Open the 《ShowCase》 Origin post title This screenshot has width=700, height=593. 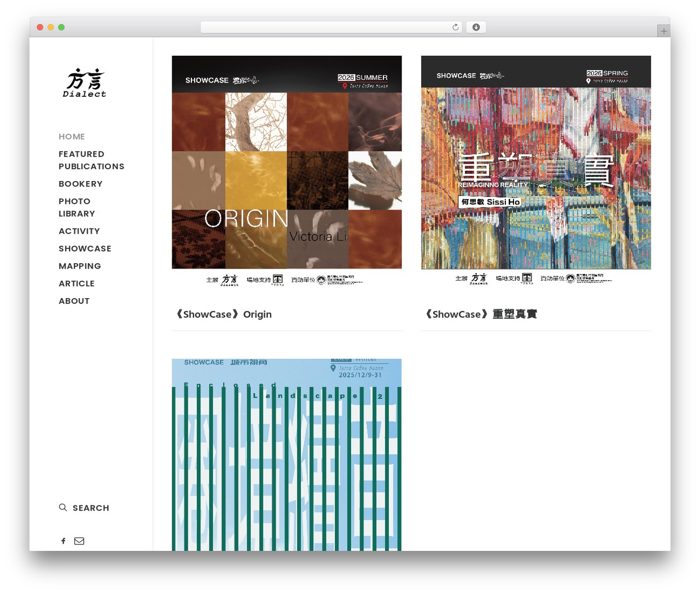pos(223,314)
